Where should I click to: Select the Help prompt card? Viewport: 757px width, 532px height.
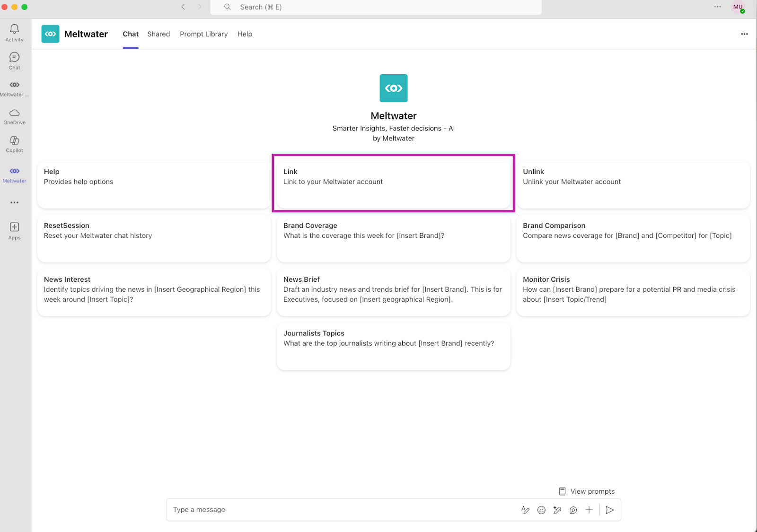coord(154,184)
